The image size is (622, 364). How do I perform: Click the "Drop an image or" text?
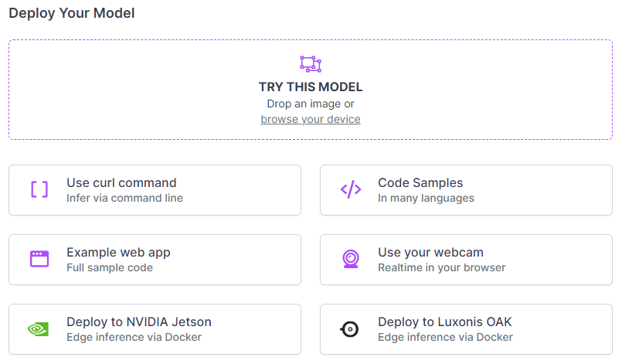point(311,104)
